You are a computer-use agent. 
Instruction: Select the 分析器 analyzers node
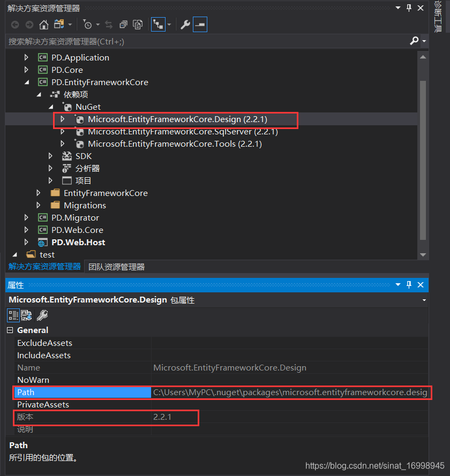click(x=87, y=169)
